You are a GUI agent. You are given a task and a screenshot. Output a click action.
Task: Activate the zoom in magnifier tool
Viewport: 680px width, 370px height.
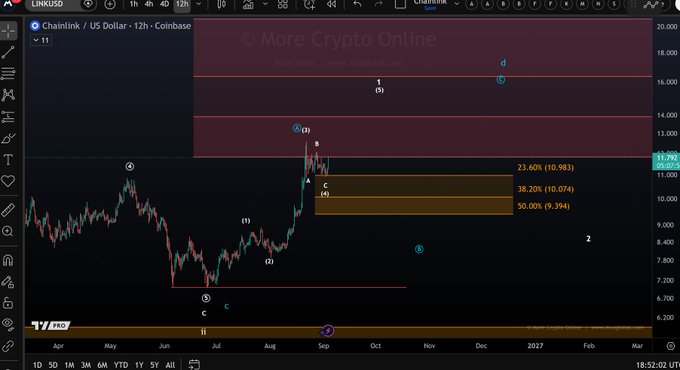(x=8, y=231)
